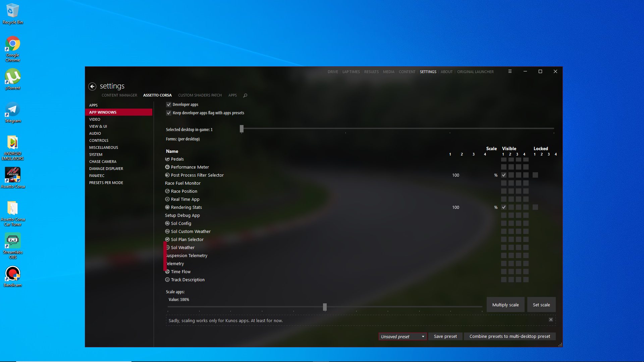The image size is (644, 362).
Task: Make Track Description visible on desktop 4
Action: click(526, 280)
